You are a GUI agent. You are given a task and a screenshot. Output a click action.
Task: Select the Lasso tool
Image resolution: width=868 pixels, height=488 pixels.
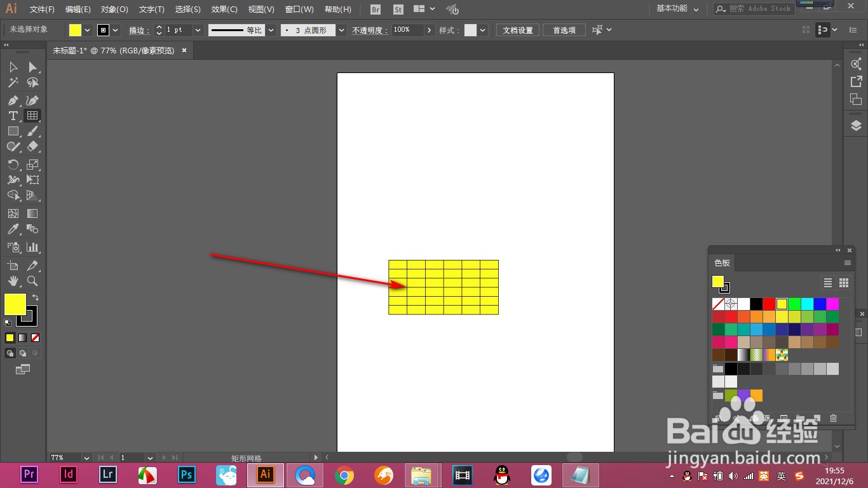[x=33, y=83]
